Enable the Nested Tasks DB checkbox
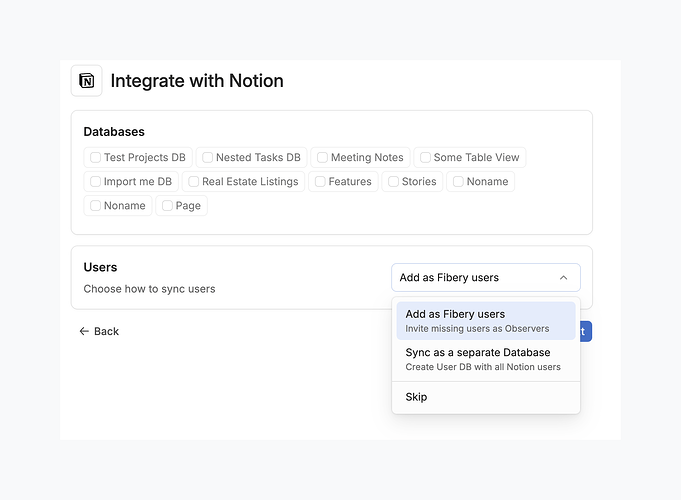 [208, 157]
